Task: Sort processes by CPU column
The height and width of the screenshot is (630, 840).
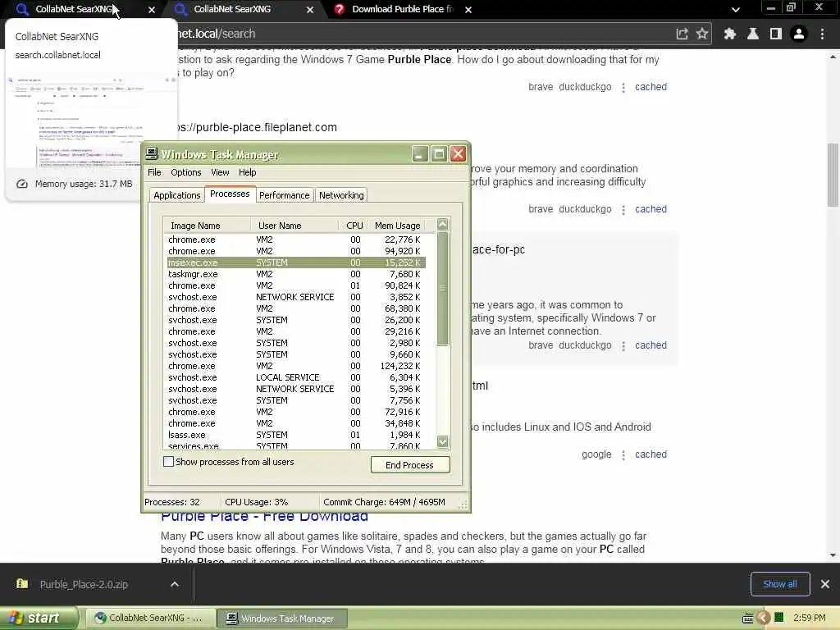Action: (354, 226)
